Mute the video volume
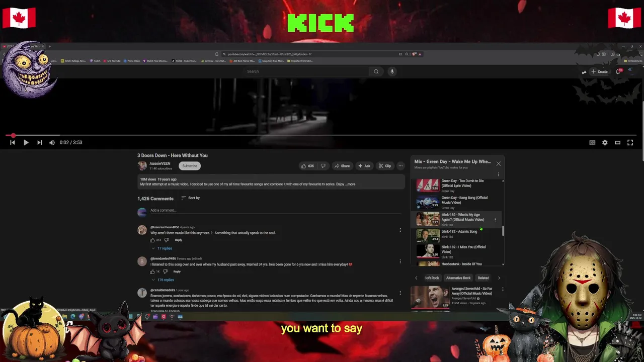This screenshot has width=644, height=362. (x=52, y=142)
